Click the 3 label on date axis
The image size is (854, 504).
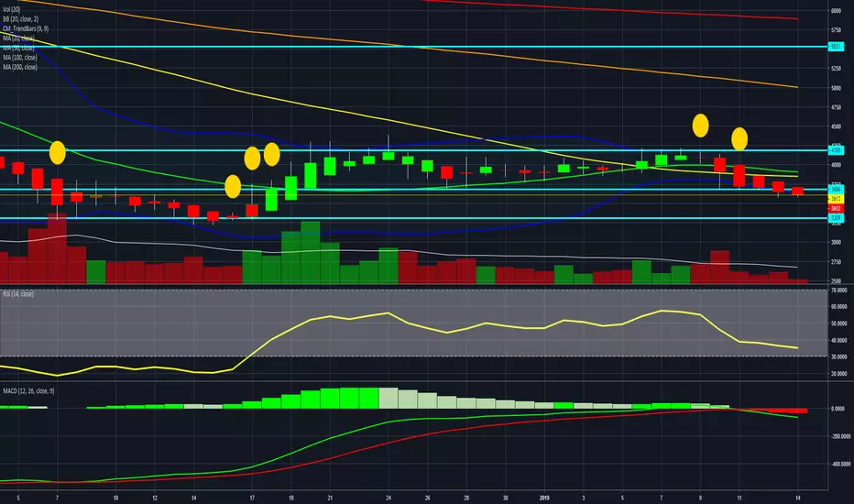[584, 498]
